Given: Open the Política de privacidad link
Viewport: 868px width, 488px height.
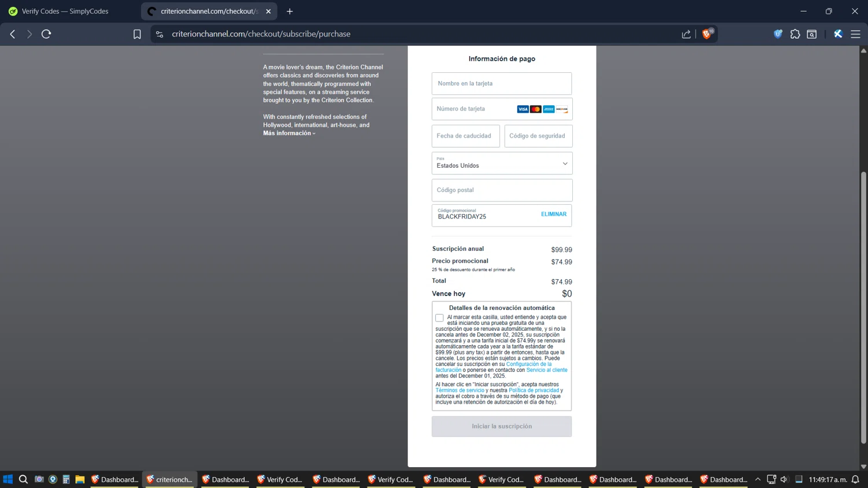Looking at the screenshot, I should tap(534, 390).
